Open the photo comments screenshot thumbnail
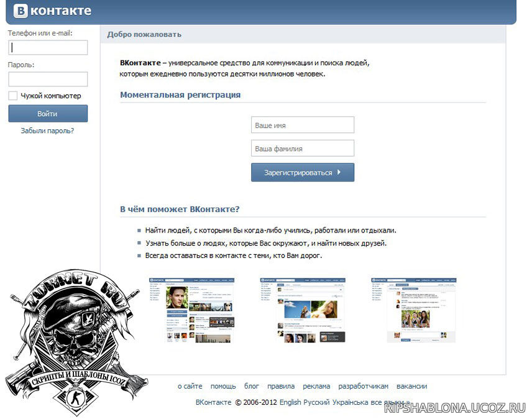532x419 pixels. (x=414, y=310)
